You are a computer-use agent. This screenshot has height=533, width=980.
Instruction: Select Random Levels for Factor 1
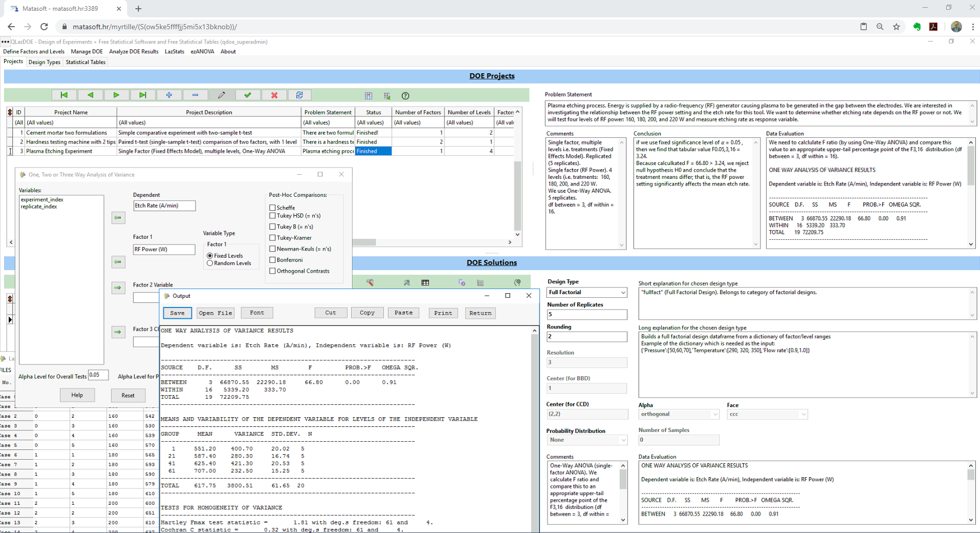[210, 263]
